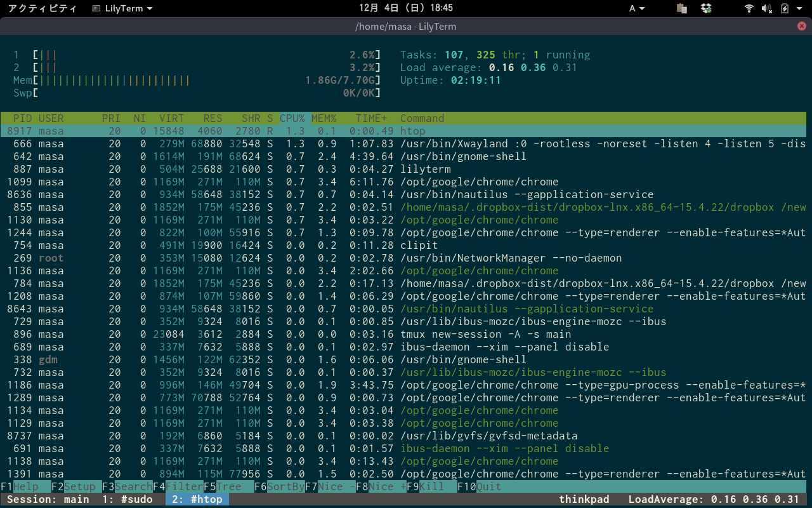The image size is (812, 508).
Task: Open the LilyTerm application menu
Action: [122, 8]
